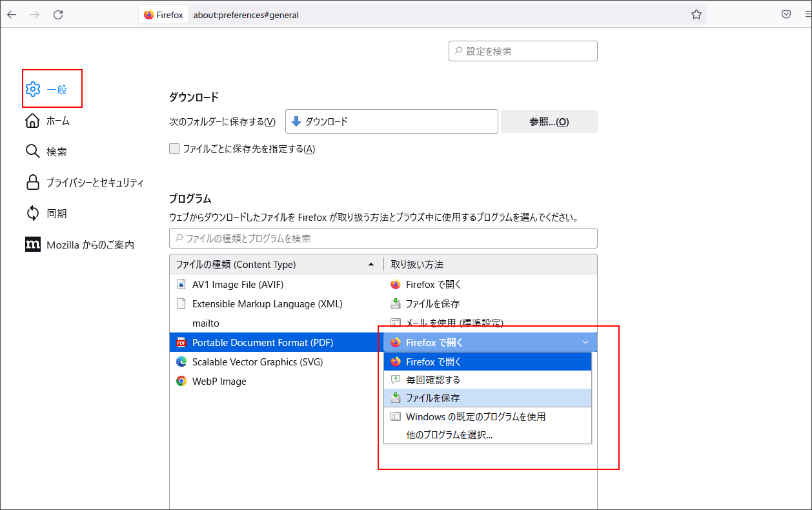
Task: Enable ファイルごとに保存先を指定する checkbox
Action: 174,148
